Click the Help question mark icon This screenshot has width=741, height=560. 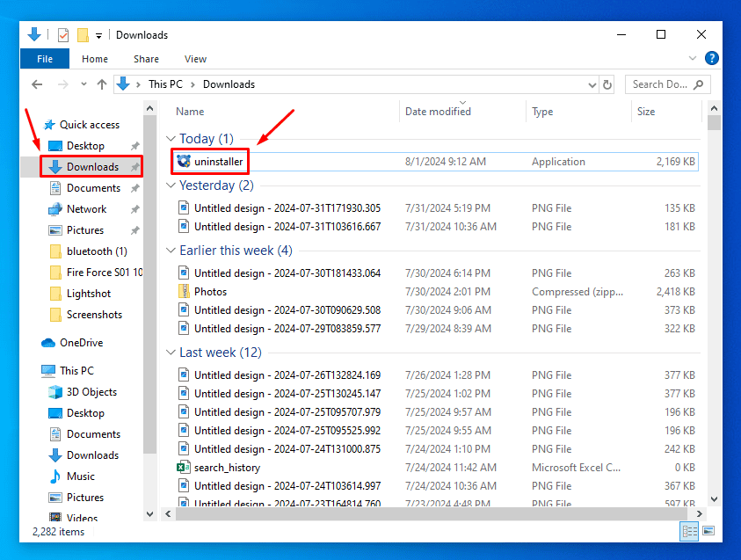711,59
